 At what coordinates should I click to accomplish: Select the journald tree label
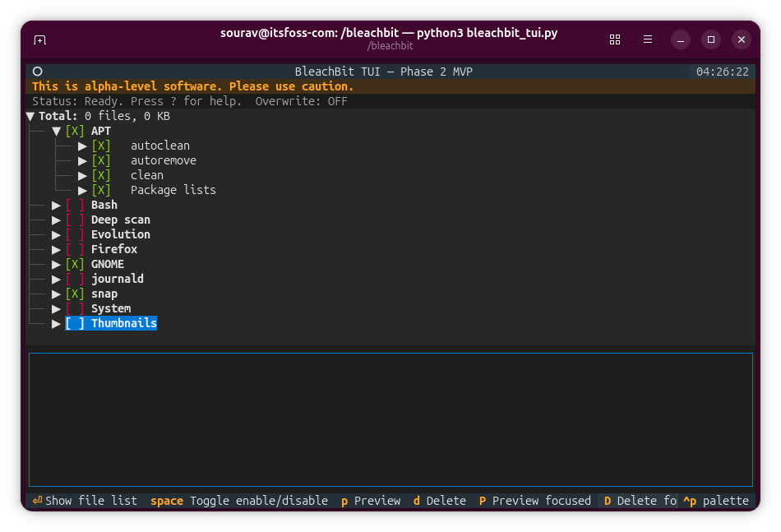pos(117,279)
